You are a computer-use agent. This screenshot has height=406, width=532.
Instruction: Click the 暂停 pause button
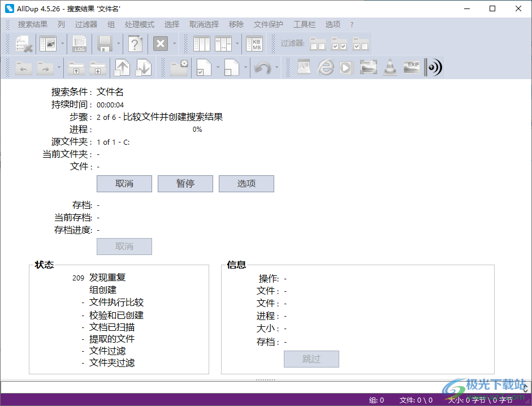[185, 184]
